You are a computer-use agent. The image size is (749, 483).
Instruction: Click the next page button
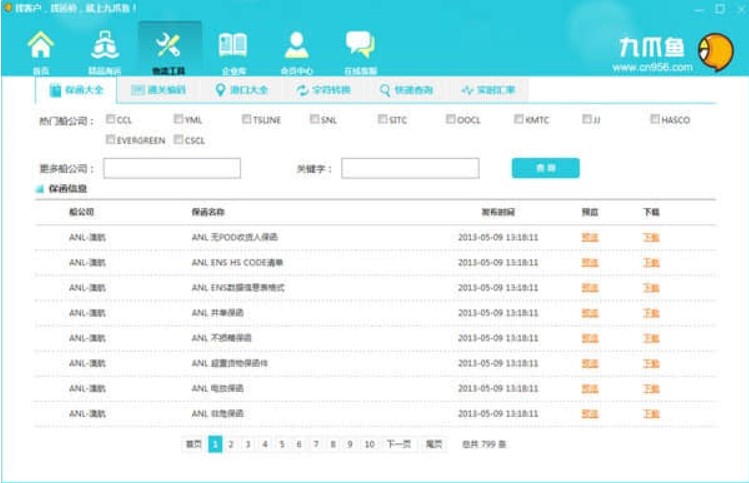click(398, 444)
